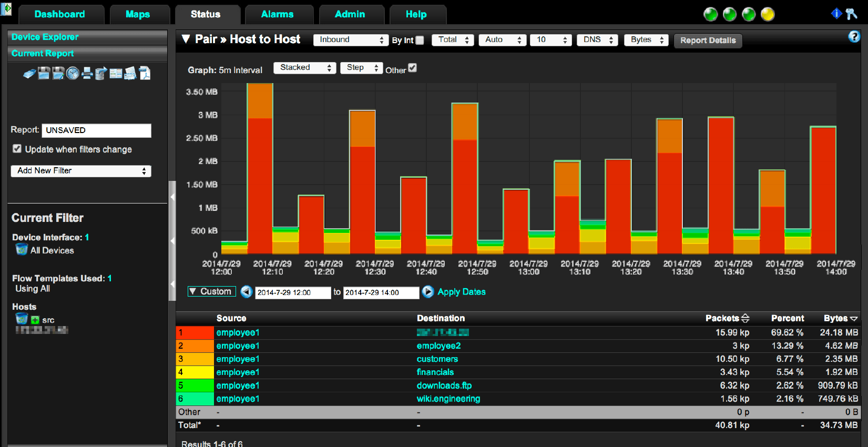Open the DNS dropdown
868x447 pixels.
(597, 40)
